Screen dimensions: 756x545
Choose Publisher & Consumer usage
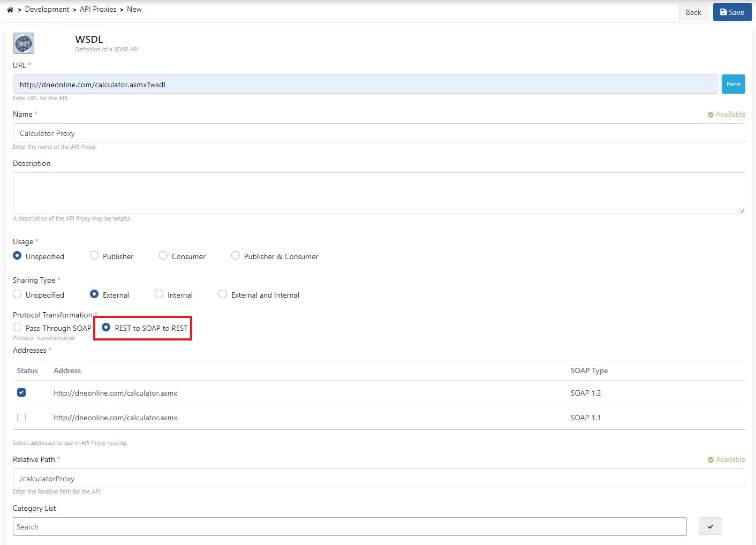coord(236,256)
